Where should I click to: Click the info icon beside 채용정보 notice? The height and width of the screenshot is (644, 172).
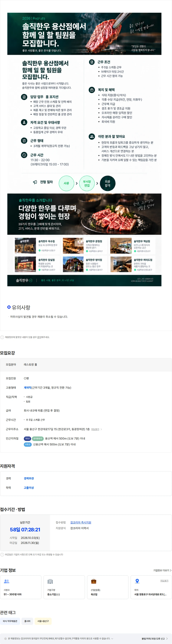(2, 337)
